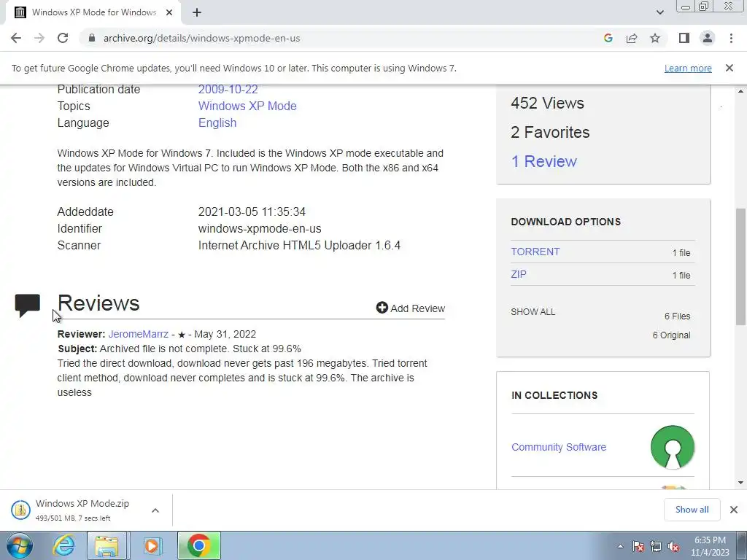Click SHOW ALL download files
This screenshot has height=560, width=747.
click(533, 312)
